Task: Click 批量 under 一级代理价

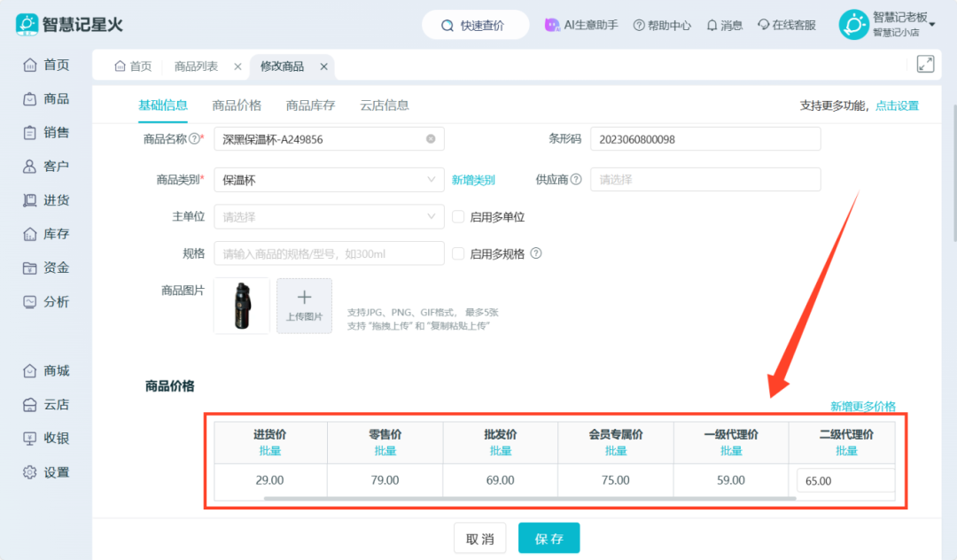Action: click(x=731, y=451)
